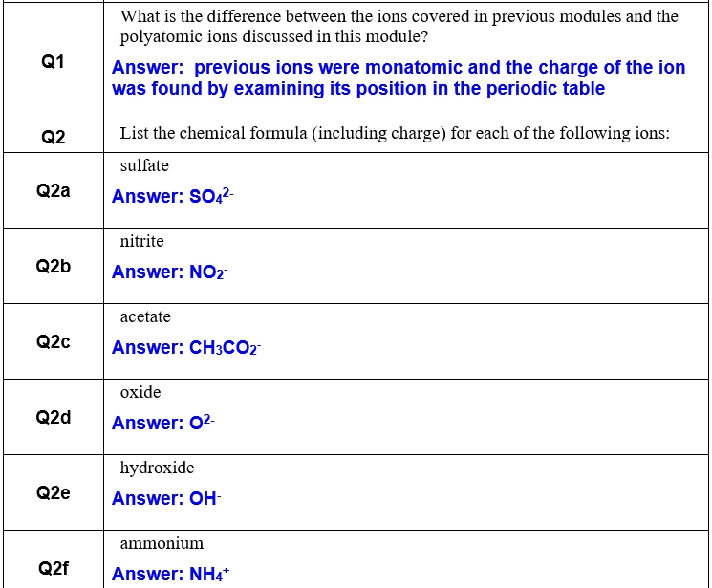Click the word 'sulfate'
Image resolution: width=712 pixels, height=588 pixels.
[144, 165]
